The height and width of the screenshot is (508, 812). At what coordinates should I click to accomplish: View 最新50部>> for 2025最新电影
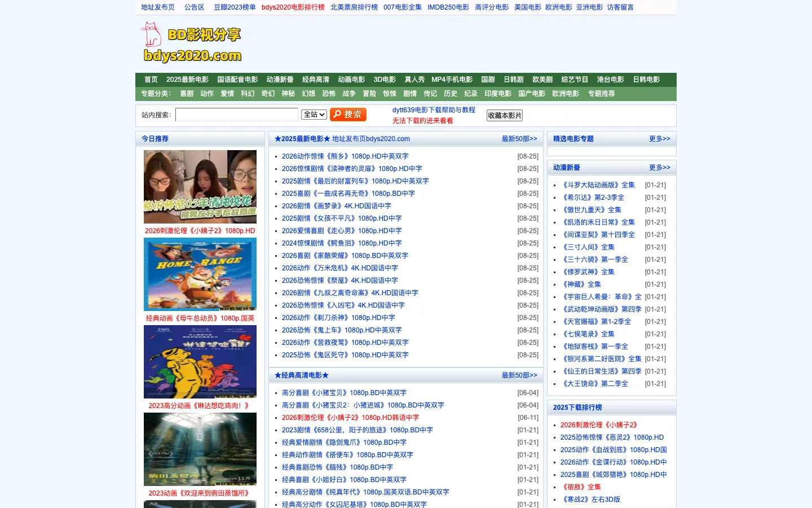tap(519, 139)
